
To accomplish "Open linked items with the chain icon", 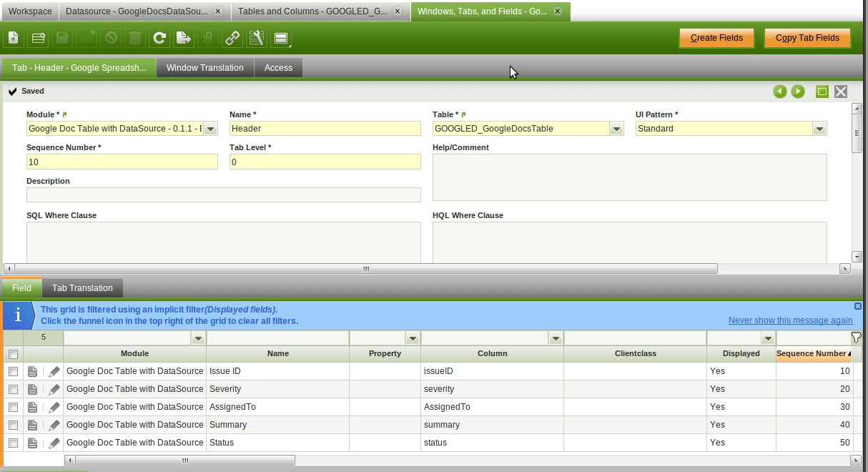I will click(x=232, y=38).
